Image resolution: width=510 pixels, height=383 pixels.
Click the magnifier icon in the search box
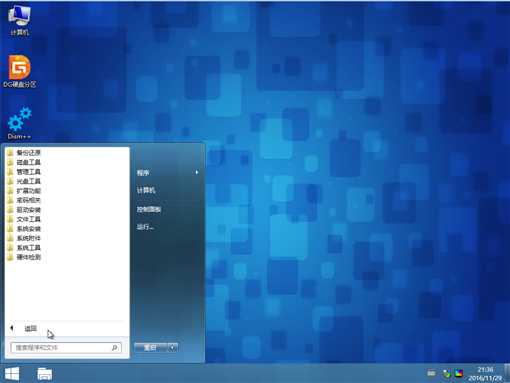[115, 348]
